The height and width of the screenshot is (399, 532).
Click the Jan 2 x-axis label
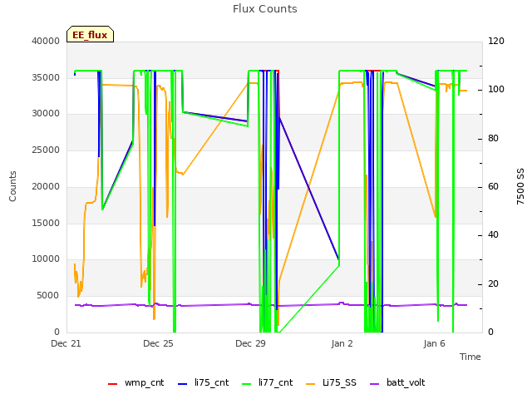click(342, 343)
